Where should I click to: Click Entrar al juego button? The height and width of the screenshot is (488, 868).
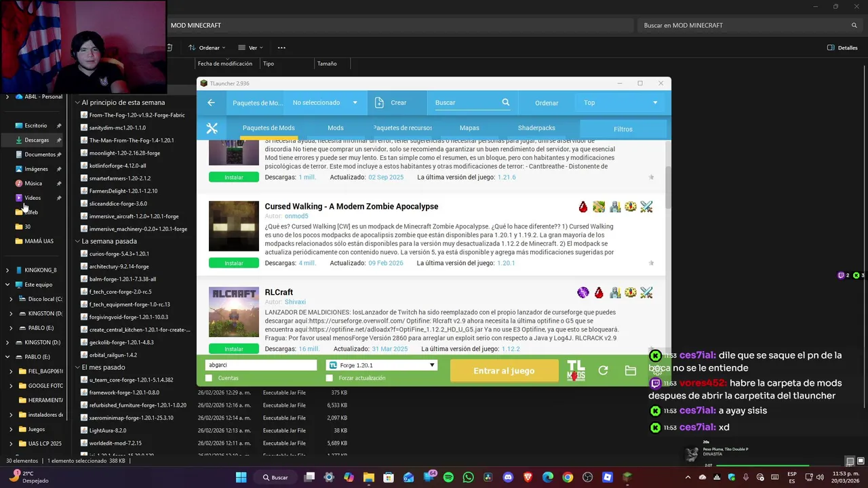pos(504,371)
